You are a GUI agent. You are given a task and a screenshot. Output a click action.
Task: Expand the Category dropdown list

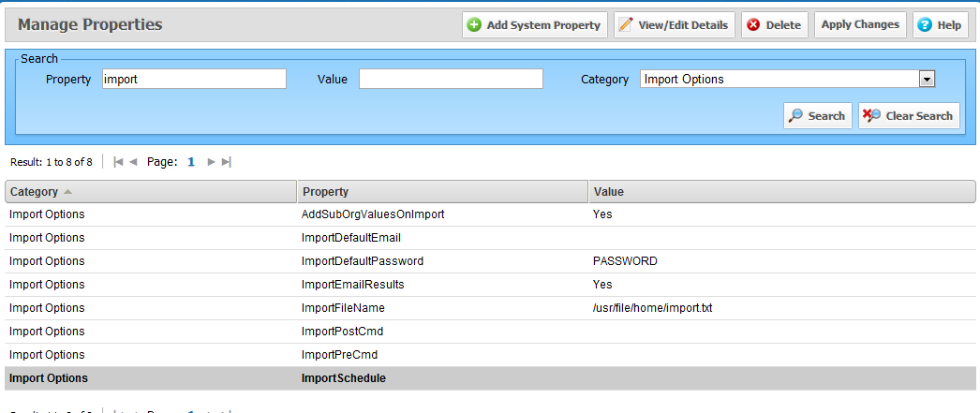pos(927,80)
